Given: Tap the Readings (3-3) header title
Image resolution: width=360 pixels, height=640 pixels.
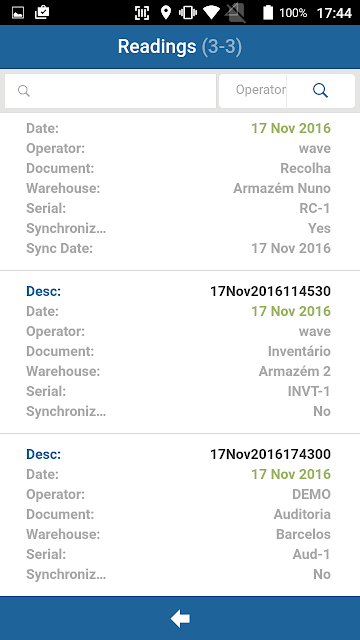Looking at the screenshot, I should click(180, 47).
